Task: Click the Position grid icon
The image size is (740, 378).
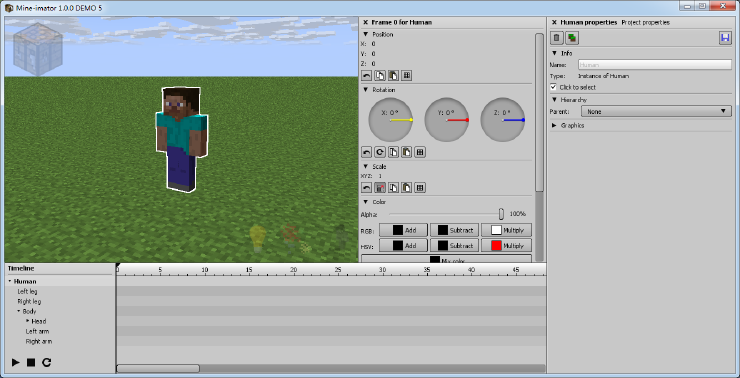Action: pos(406,76)
